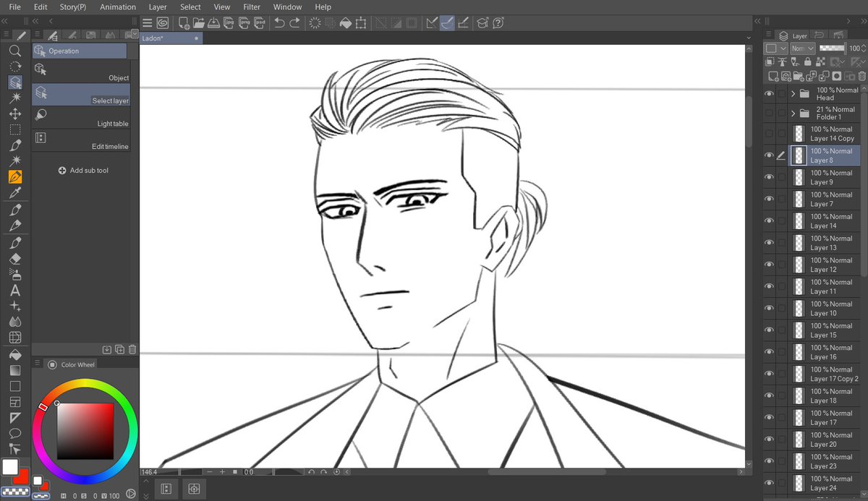Select the Balloon tool
The width and height of the screenshot is (868, 501).
pyautogui.click(x=15, y=433)
